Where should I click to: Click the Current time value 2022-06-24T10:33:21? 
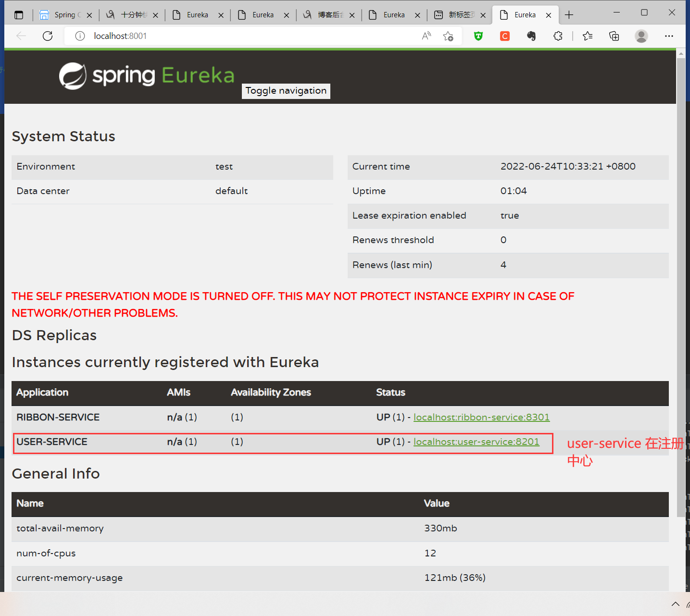tap(568, 166)
